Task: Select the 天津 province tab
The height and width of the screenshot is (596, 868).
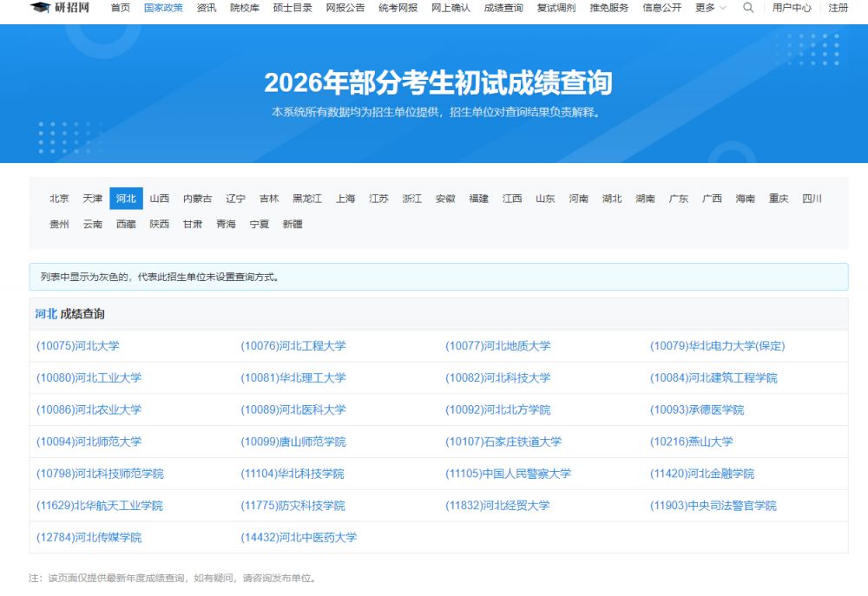Action: click(x=93, y=198)
